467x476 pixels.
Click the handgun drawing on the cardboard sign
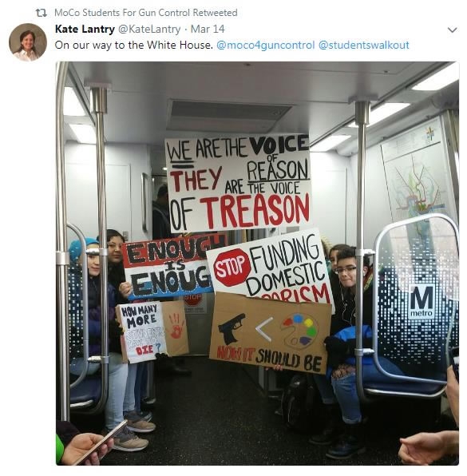point(232,327)
